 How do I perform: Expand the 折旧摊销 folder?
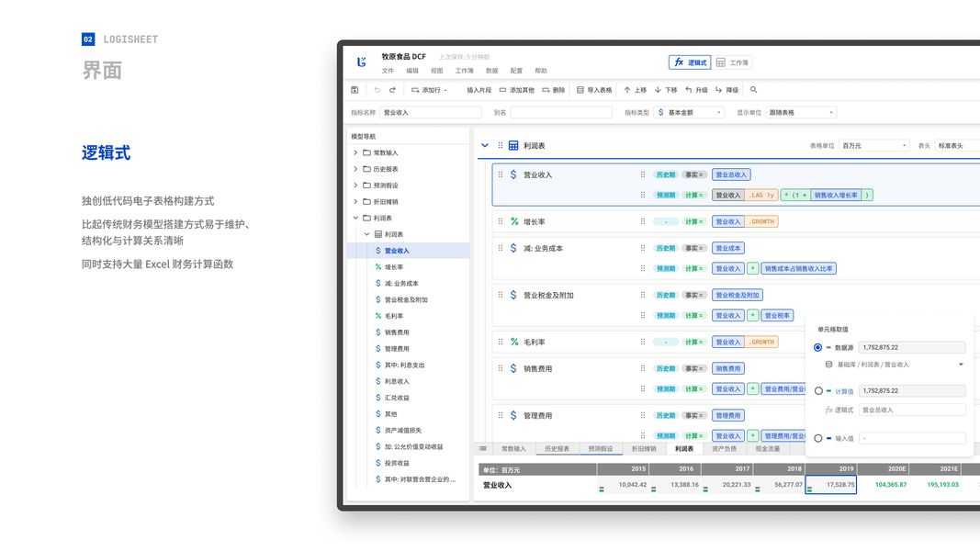point(355,201)
